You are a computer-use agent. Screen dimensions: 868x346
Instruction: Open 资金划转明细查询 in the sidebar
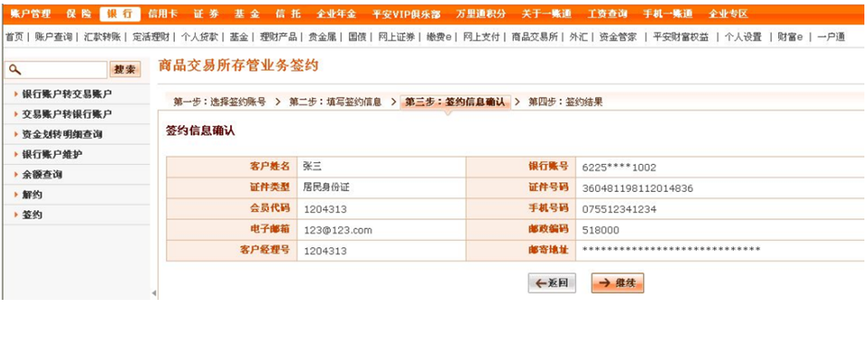click(x=62, y=134)
